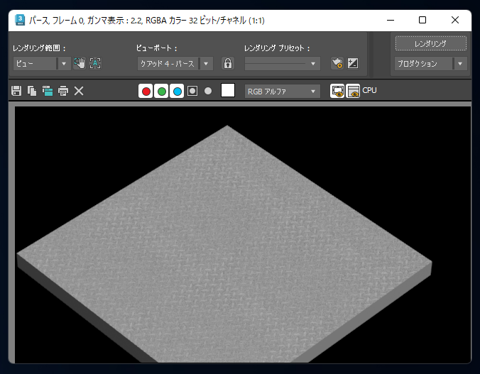Click the Auto Region Selected icon

click(95, 63)
